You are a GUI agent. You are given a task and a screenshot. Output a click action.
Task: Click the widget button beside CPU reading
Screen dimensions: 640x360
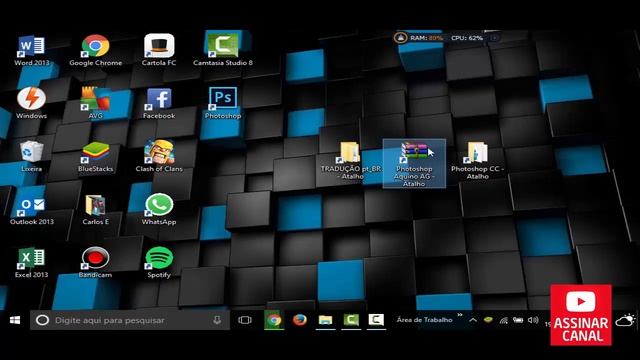coord(494,38)
